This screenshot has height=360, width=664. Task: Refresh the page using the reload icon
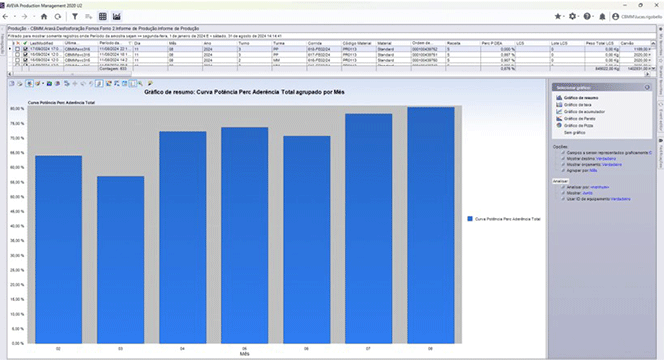[x=58, y=17]
